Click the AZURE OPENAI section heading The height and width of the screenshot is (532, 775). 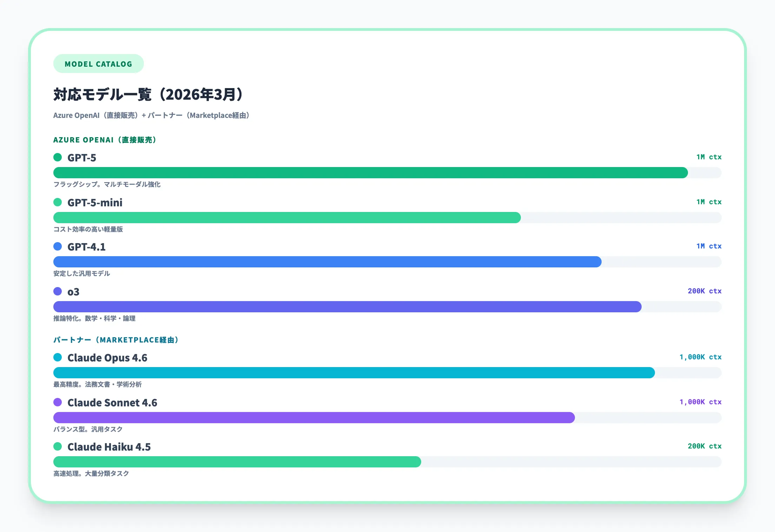105,140
